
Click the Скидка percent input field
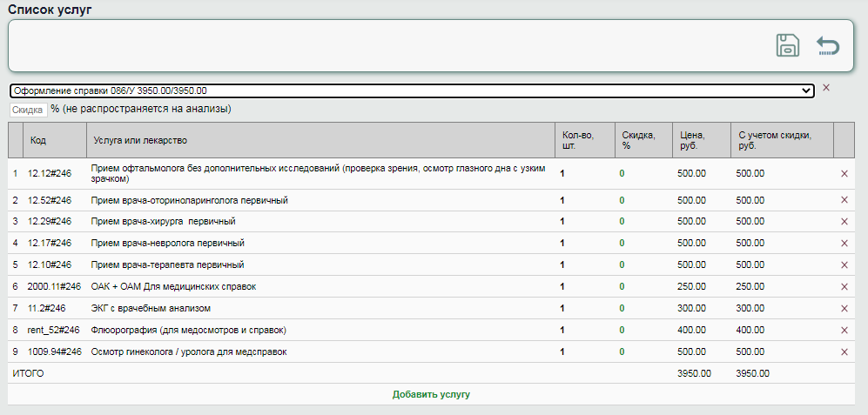pyautogui.click(x=28, y=110)
